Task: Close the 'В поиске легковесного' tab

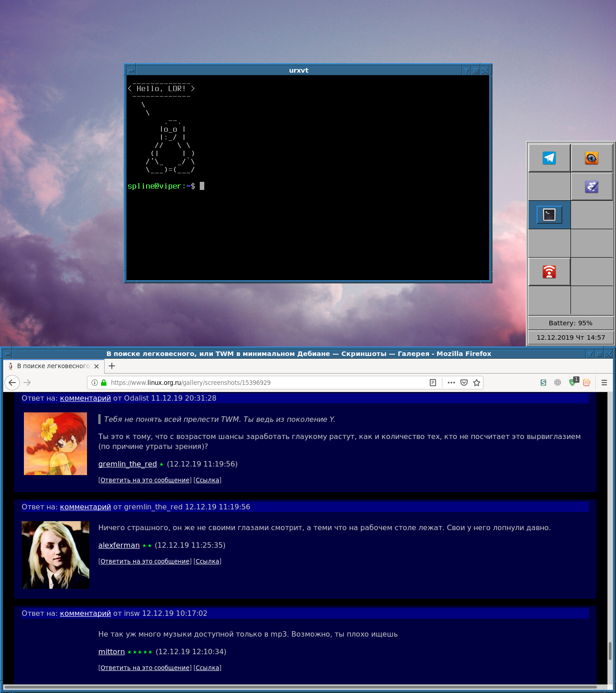Action: pos(97,366)
